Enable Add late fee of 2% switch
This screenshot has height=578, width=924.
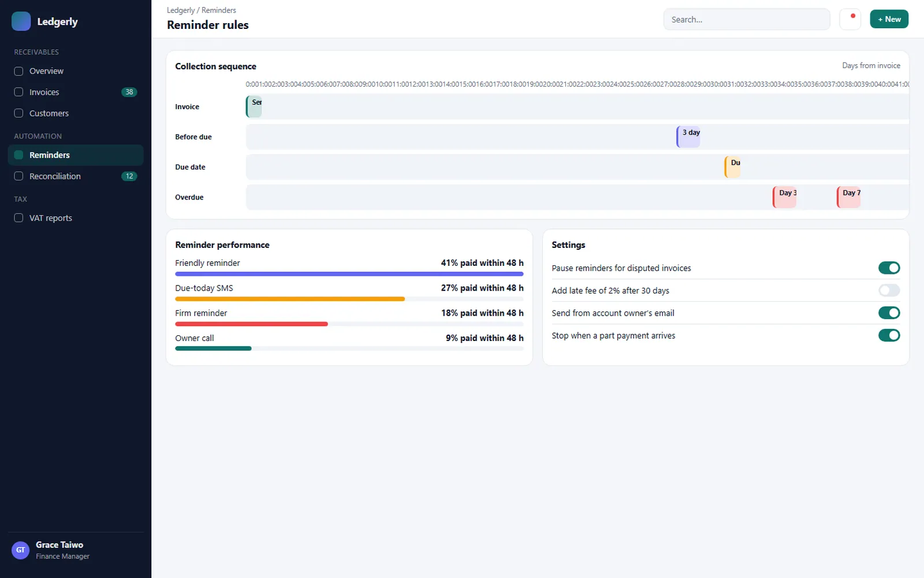[889, 290]
